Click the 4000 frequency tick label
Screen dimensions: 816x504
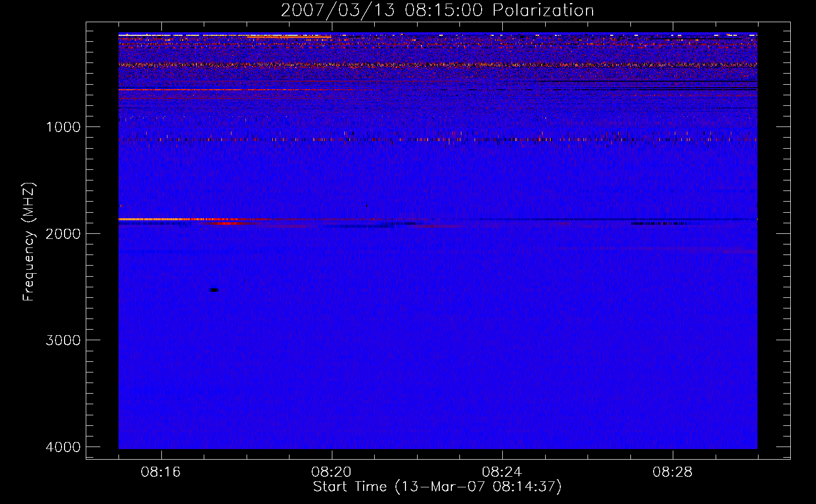[63, 447]
